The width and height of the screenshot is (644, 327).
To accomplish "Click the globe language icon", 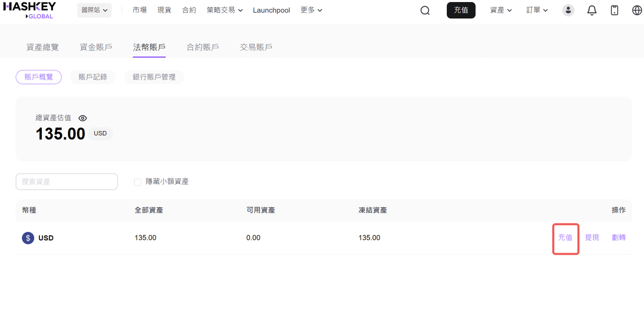I will tap(637, 10).
